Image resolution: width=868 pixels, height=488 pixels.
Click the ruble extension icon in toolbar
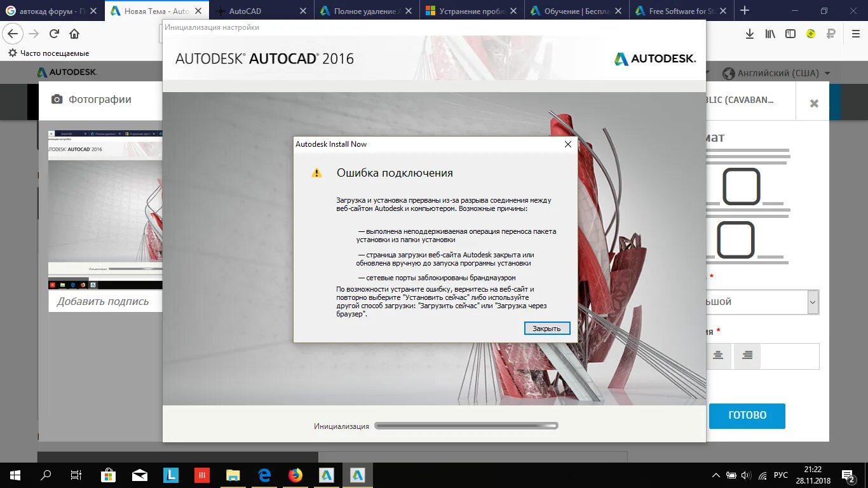(831, 34)
